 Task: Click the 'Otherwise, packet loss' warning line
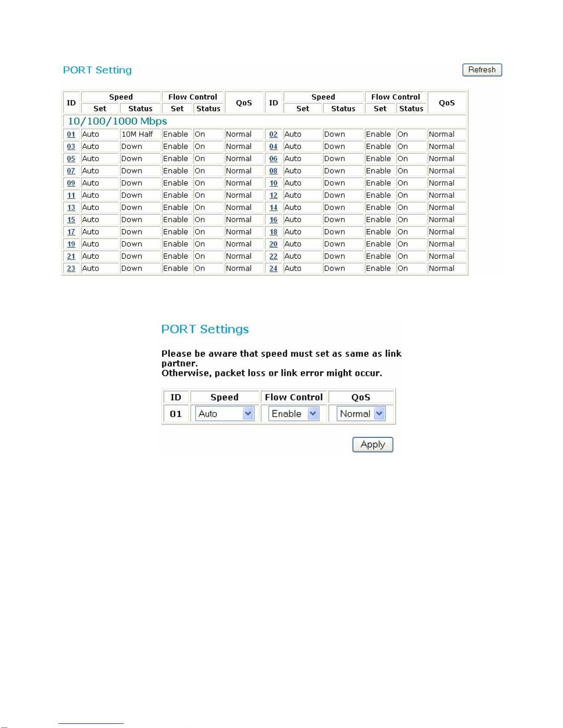272,373
